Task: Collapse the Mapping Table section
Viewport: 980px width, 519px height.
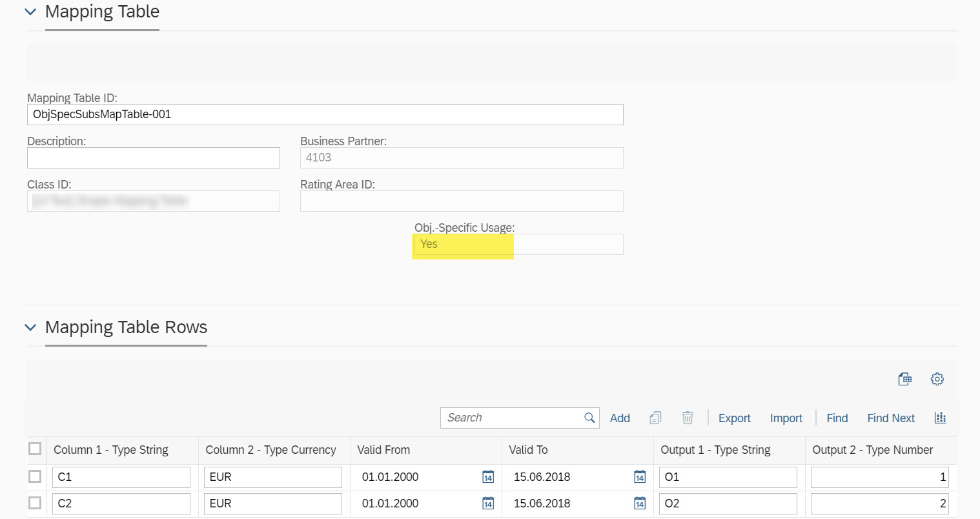Action: pos(30,11)
